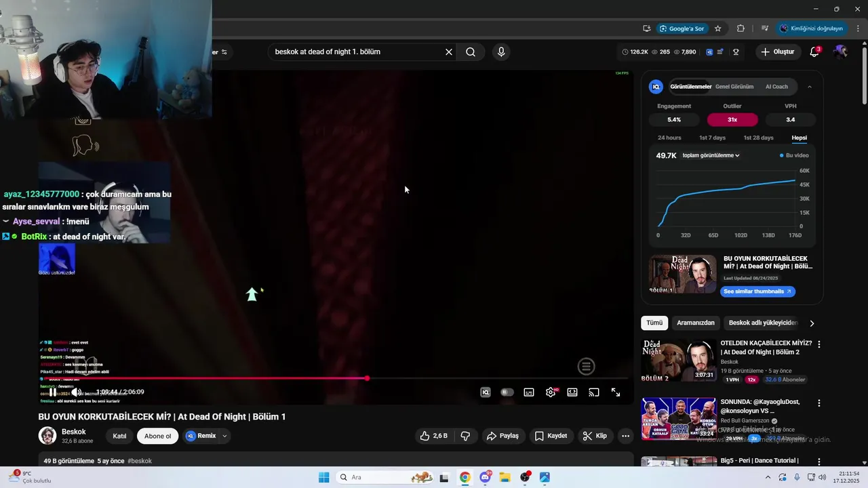Open the Chrome three-dot menu
Image resolution: width=868 pixels, height=488 pixels.
pyautogui.click(x=858, y=28)
